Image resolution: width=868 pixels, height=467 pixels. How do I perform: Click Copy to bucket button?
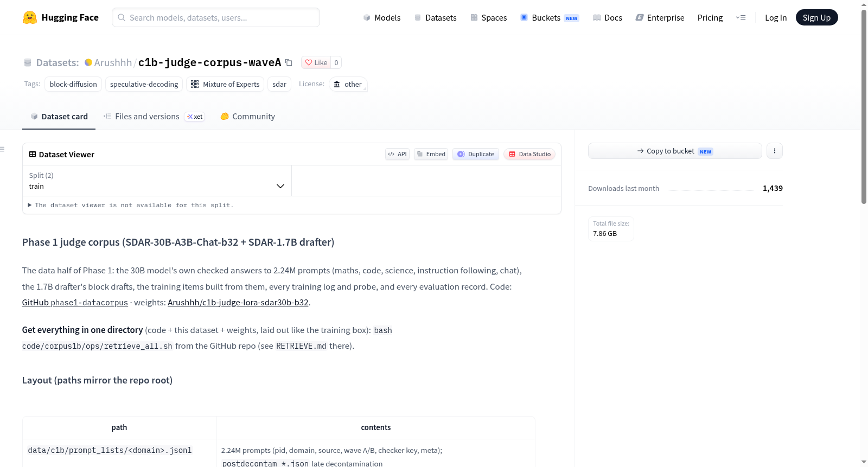tap(675, 151)
